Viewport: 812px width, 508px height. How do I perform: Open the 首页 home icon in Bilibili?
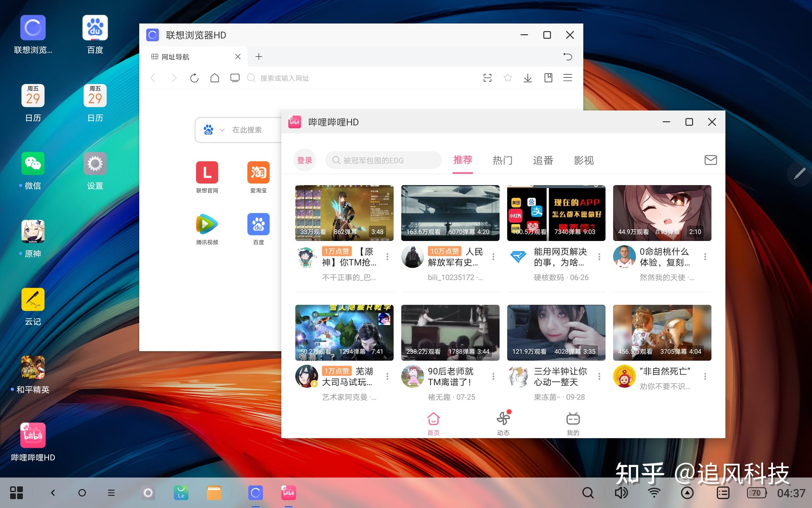[x=433, y=424]
